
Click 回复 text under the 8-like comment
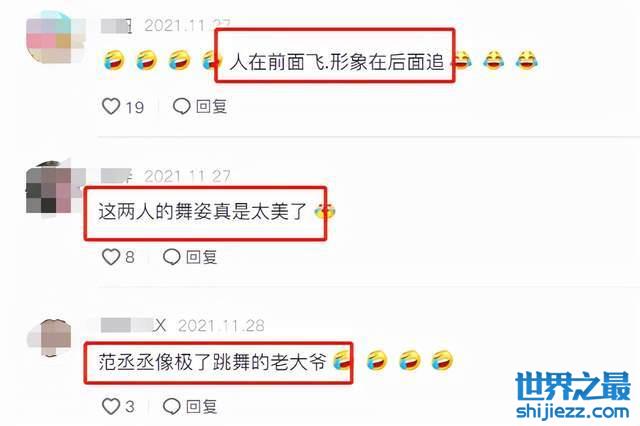(201, 257)
